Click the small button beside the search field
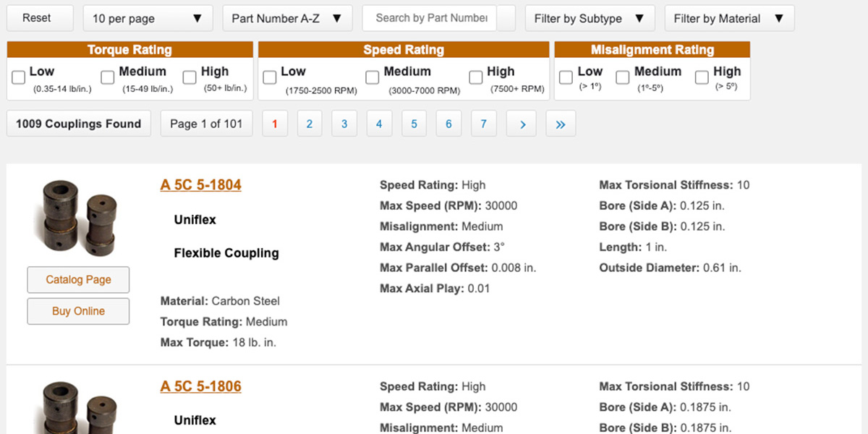868x434 pixels. coord(506,18)
